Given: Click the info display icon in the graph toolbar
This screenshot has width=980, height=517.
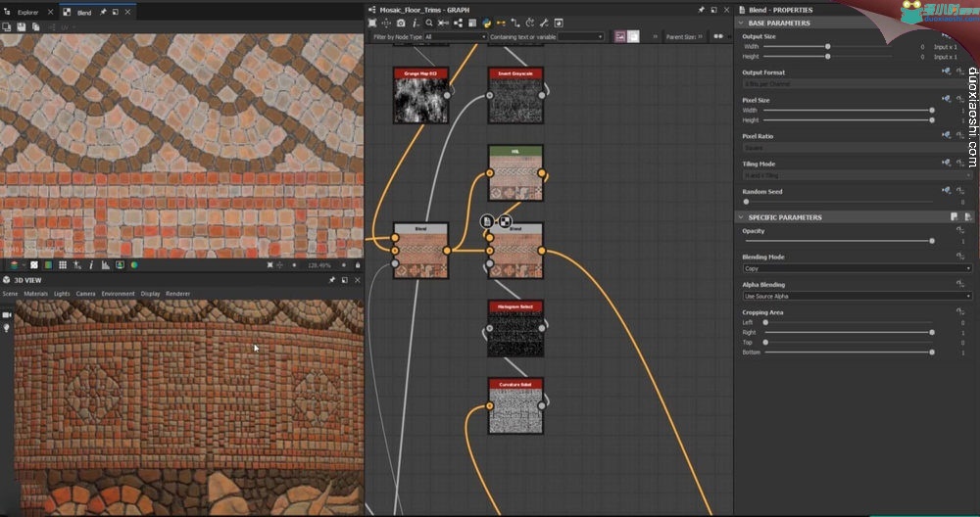Looking at the screenshot, I should 415,23.
